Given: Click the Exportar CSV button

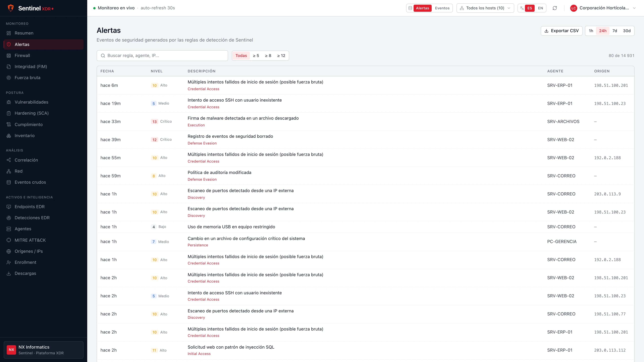Looking at the screenshot, I should (x=561, y=31).
